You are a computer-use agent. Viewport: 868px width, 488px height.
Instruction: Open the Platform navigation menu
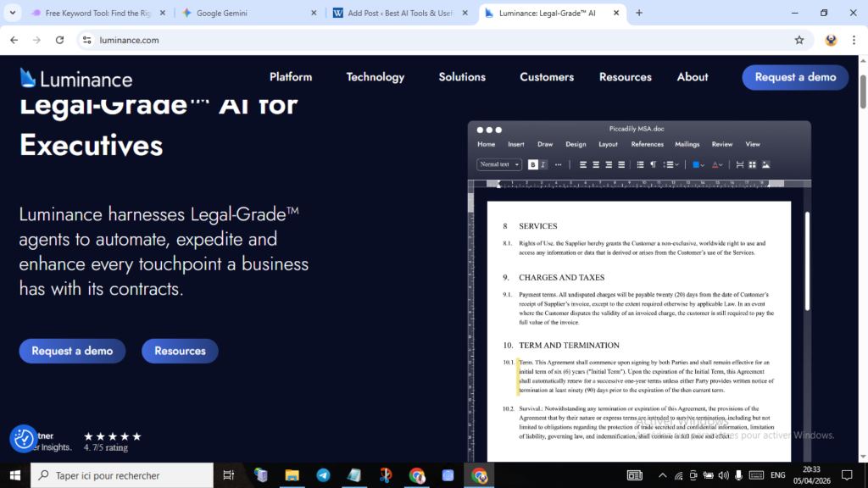[291, 77]
